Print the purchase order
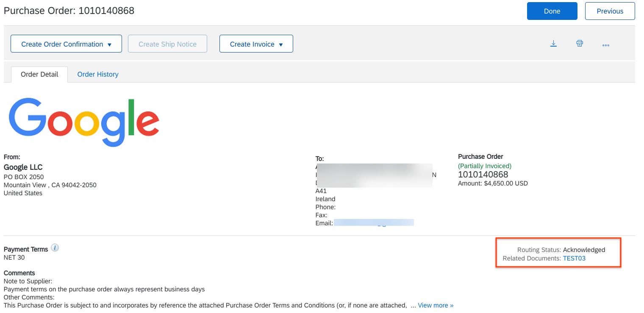Image resolution: width=644 pixels, height=313 pixels. pyautogui.click(x=580, y=44)
